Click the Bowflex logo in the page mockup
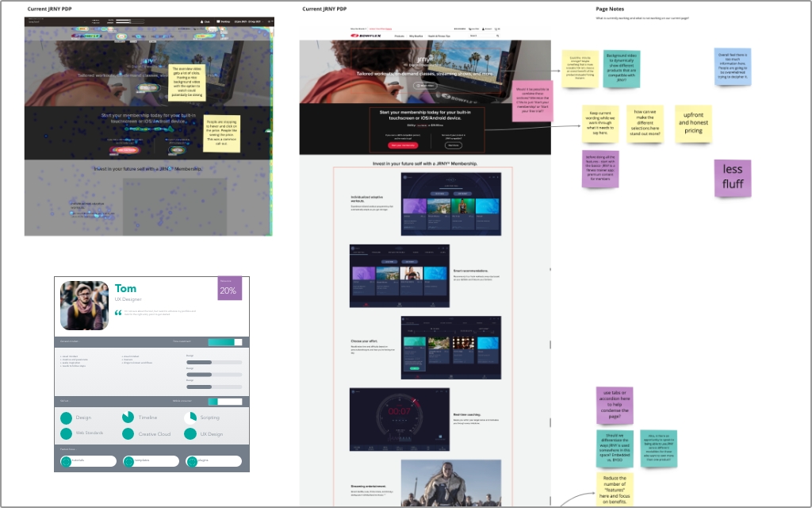The height and width of the screenshot is (508, 812). (366, 36)
